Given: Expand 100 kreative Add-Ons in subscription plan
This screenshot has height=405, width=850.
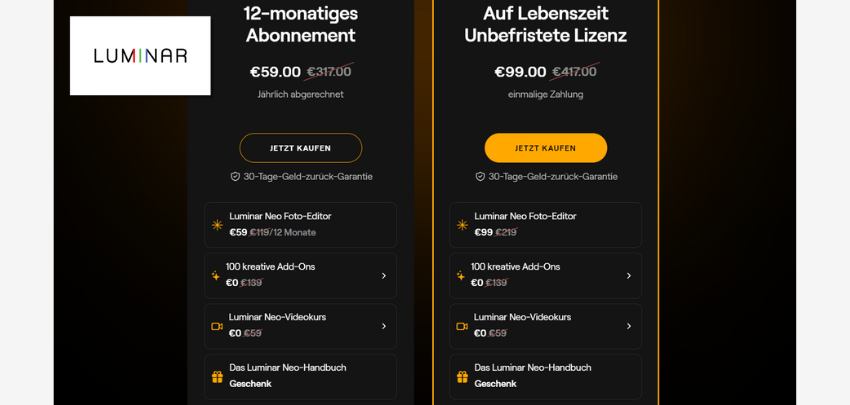Looking at the screenshot, I should point(383,276).
